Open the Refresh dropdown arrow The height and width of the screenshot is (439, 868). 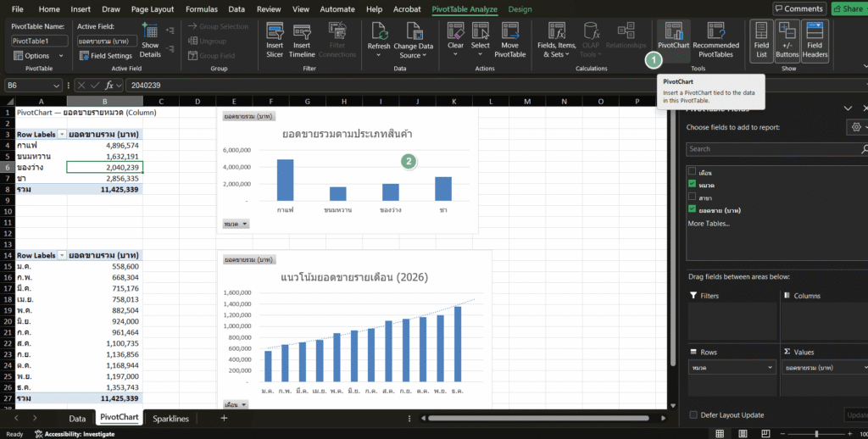[x=379, y=55]
